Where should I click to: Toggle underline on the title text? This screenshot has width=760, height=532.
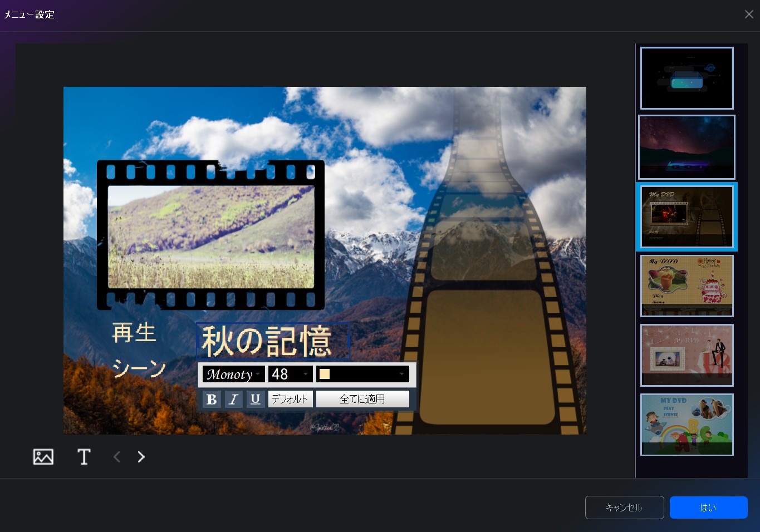point(255,399)
